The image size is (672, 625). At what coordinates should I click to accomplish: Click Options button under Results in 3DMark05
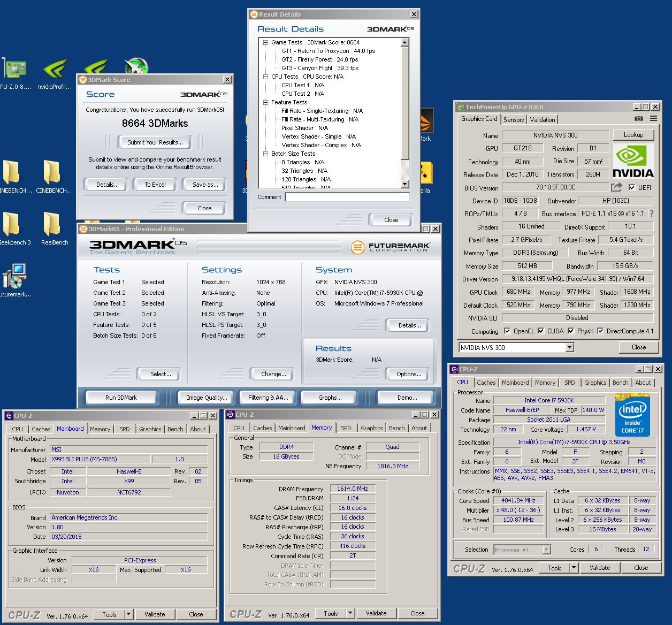pos(409,374)
